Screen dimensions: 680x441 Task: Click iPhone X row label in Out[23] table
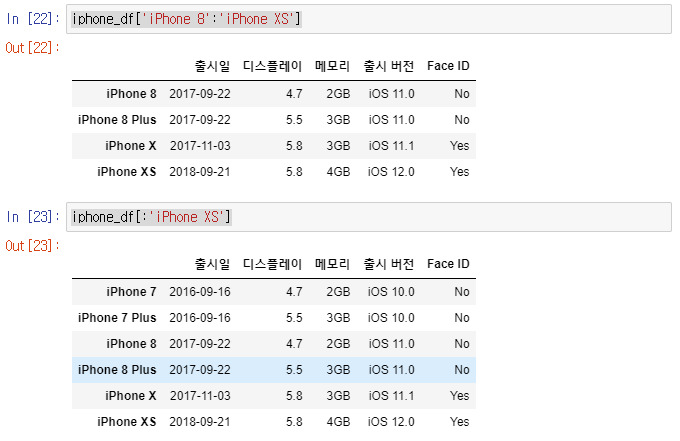click(x=131, y=396)
